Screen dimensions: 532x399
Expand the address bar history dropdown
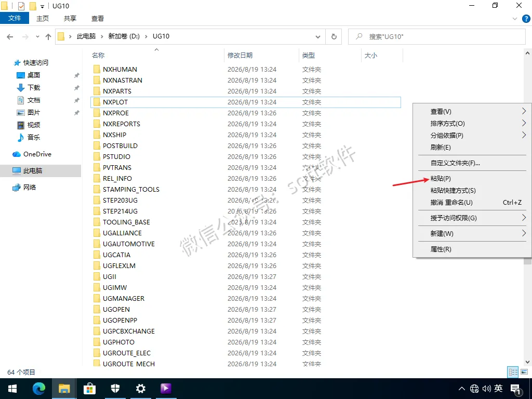point(318,37)
